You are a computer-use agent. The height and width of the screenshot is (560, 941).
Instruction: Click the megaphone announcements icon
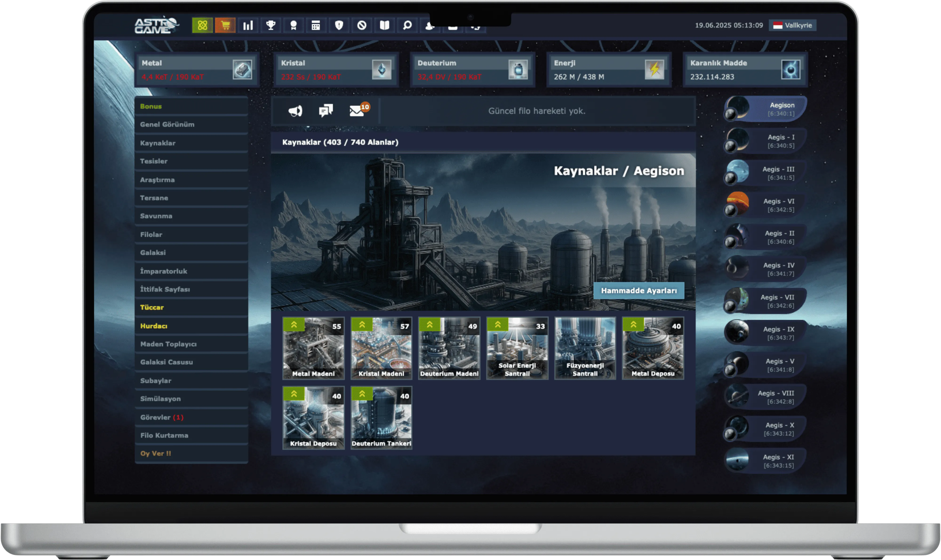pyautogui.click(x=295, y=111)
